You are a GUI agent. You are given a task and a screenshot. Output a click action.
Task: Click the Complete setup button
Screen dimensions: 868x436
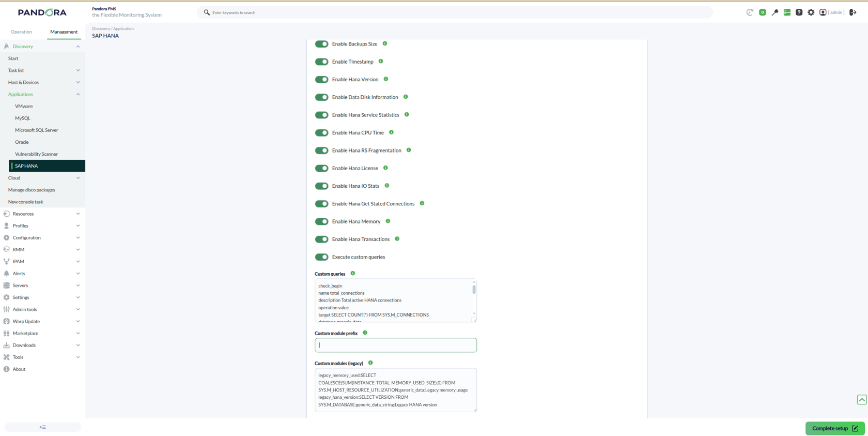[x=835, y=428]
